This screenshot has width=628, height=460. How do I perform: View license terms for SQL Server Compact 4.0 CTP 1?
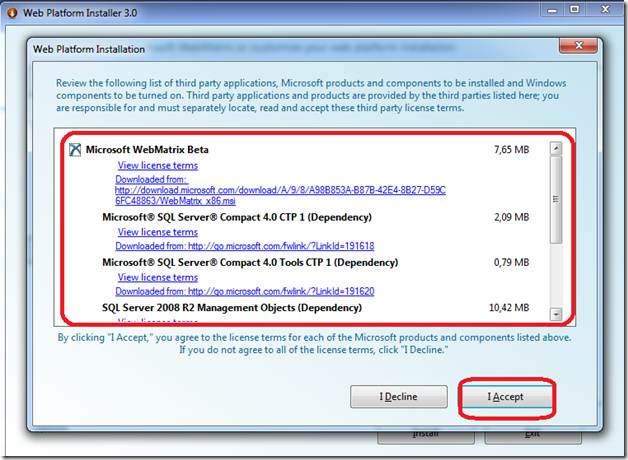pos(157,232)
